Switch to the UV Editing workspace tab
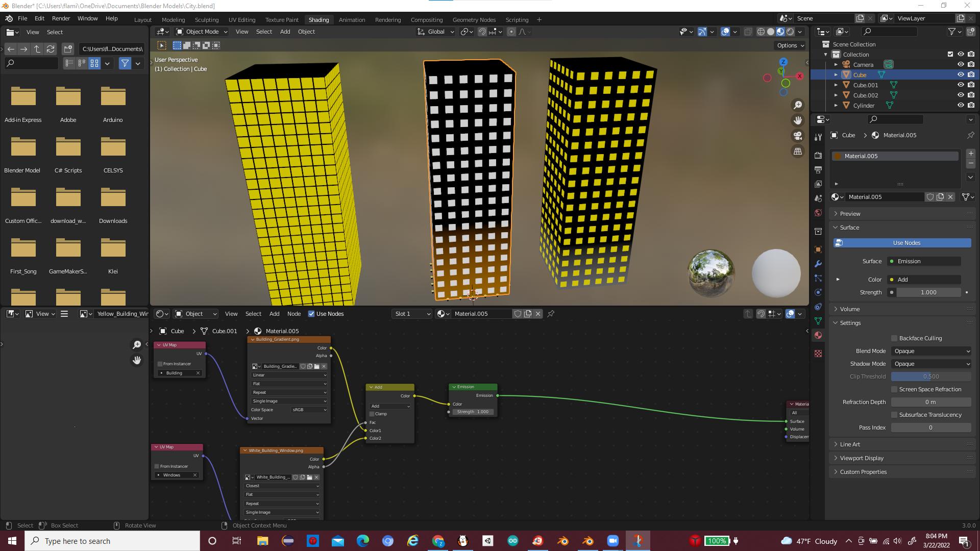 pyautogui.click(x=242, y=20)
